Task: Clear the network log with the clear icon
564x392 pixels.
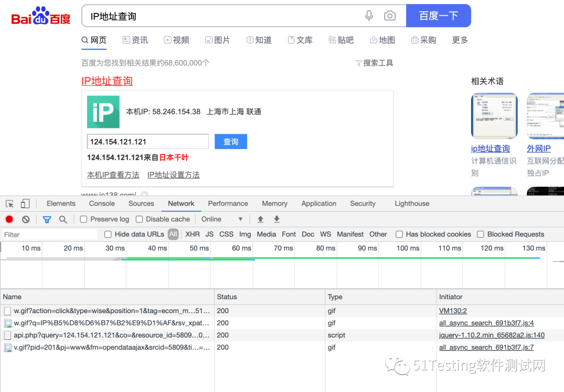Action: tap(25, 219)
